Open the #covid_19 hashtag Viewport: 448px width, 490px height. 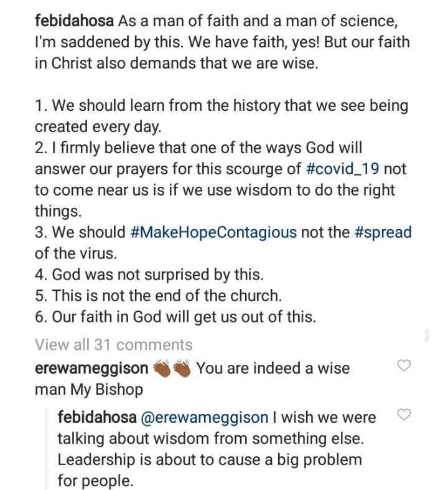coord(342,169)
